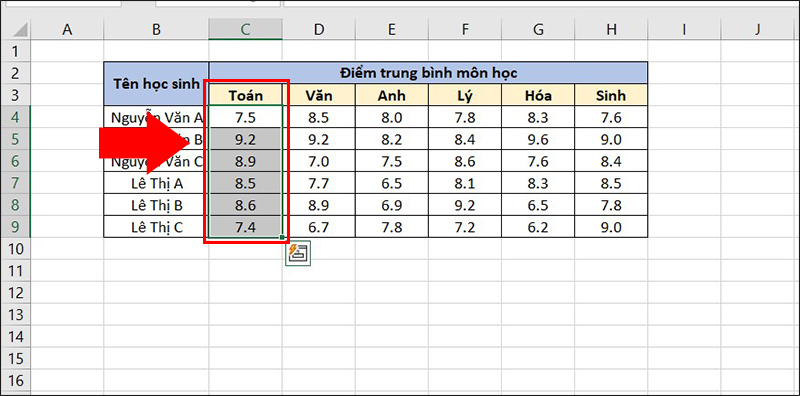Click Văn score 7.0 in row 6

coord(319,161)
